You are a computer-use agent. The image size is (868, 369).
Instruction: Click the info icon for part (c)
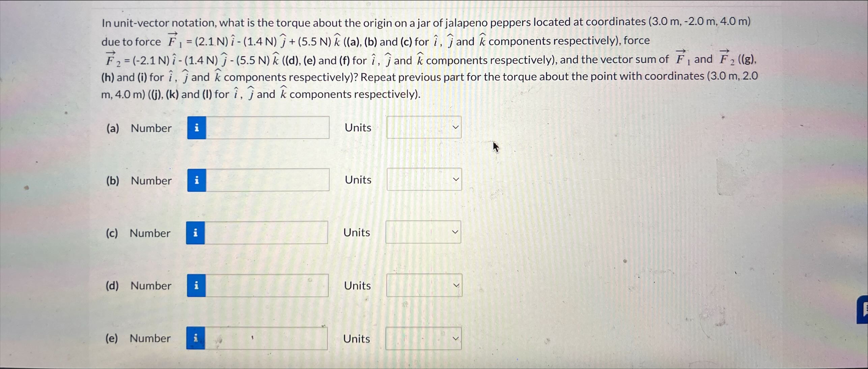195,233
